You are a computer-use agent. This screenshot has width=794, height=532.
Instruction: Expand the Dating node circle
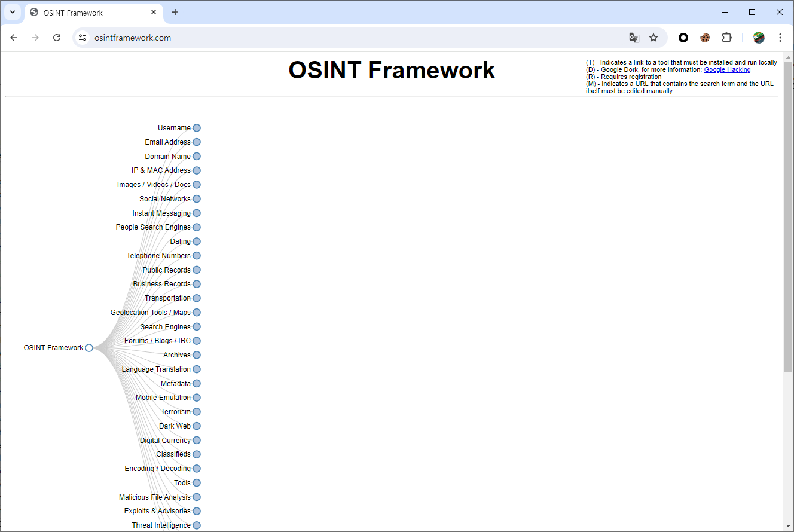pos(197,241)
